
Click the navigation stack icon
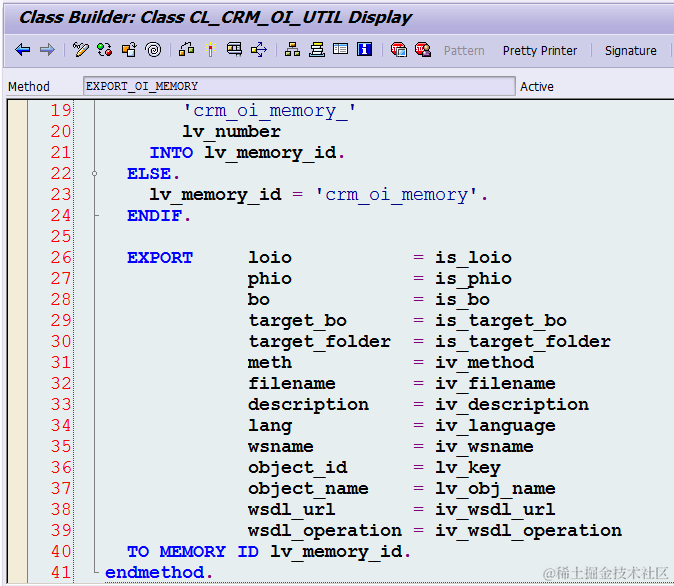point(317,50)
